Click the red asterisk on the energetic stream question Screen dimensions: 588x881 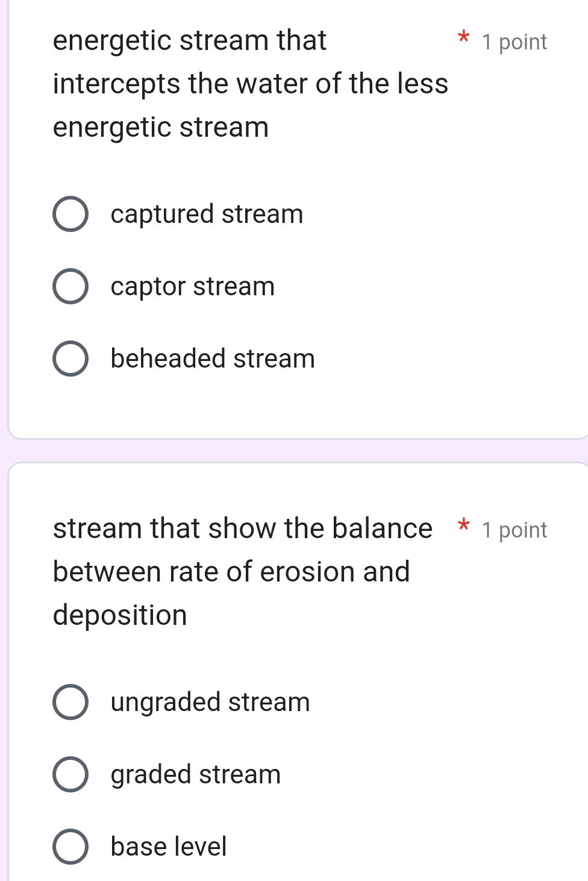coord(463,37)
